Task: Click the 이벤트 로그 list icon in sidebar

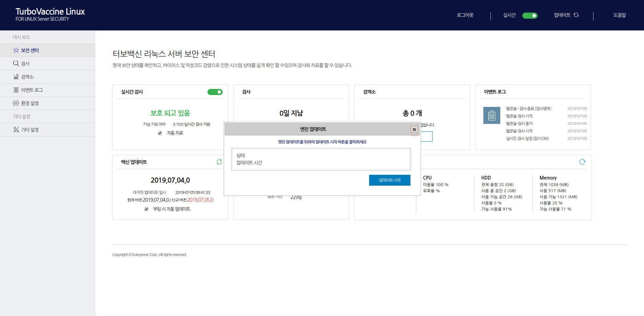Action: (16, 90)
